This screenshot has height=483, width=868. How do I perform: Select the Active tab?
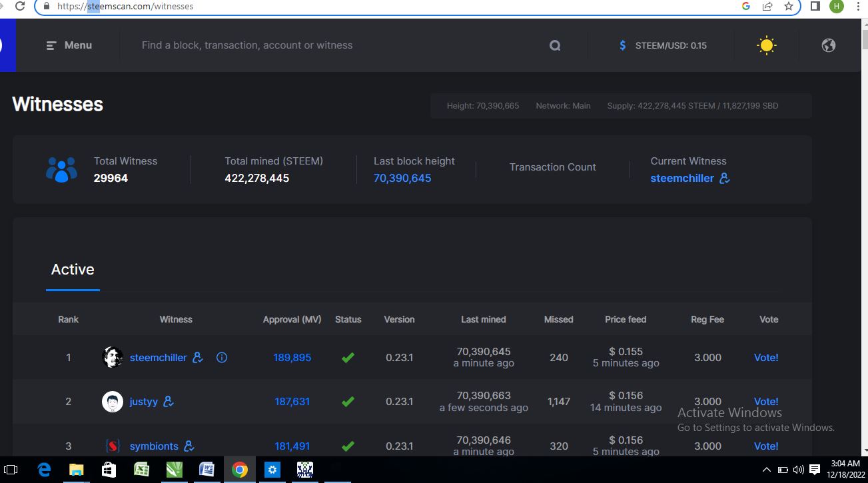pyautogui.click(x=73, y=269)
